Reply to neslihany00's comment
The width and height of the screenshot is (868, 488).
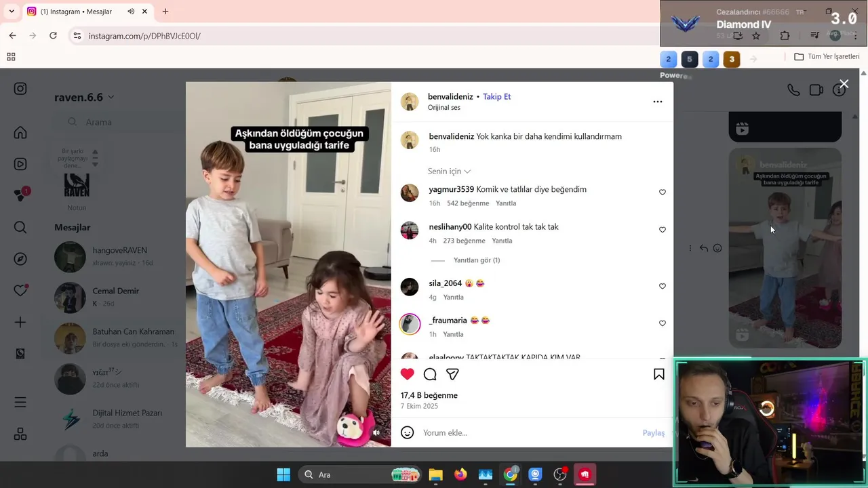(502, 241)
